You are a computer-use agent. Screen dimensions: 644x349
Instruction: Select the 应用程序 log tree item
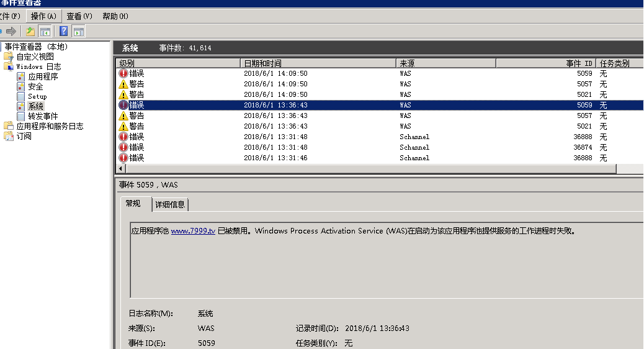[x=43, y=76]
